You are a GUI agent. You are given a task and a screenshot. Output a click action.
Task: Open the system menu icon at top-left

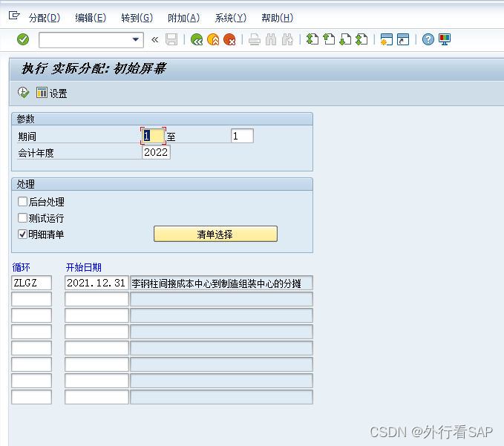(x=14, y=16)
